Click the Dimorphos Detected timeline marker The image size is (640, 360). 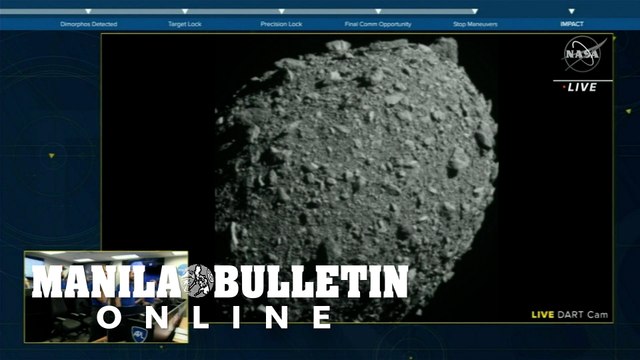pyautogui.click(x=88, y=11)
